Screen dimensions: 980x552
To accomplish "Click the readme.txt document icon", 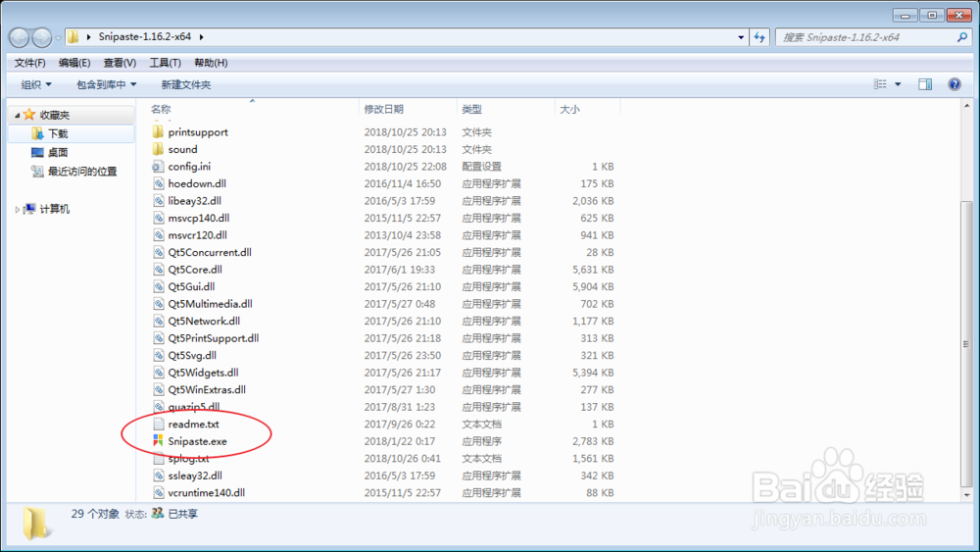I will pos(158,424).
